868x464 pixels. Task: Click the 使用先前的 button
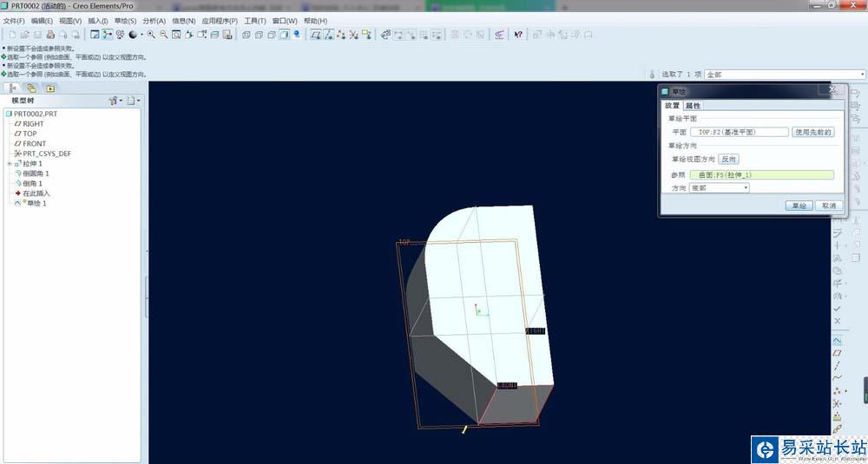click(x=813, y=132)
